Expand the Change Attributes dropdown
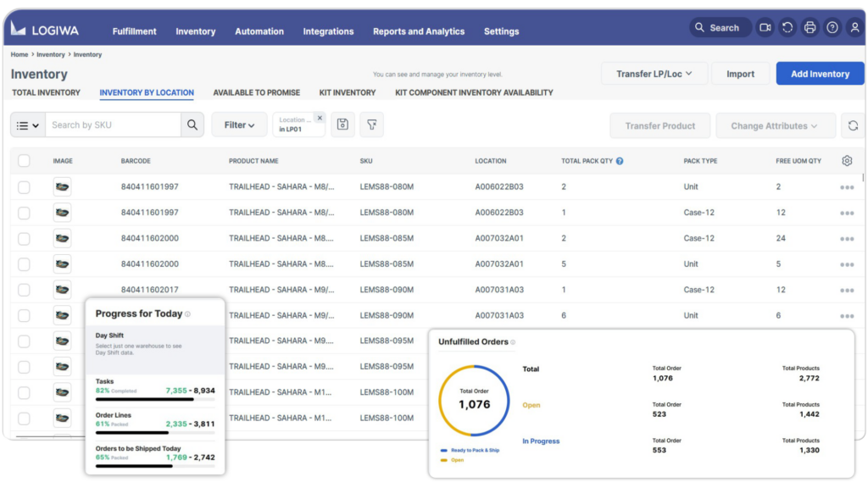This screenshot has height=488, width=868. [x=775, y=126]
